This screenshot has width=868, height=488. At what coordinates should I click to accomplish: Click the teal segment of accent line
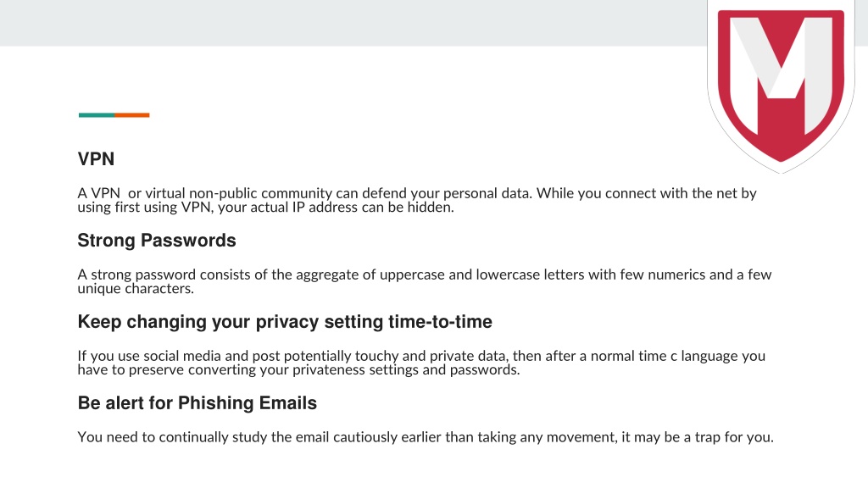(x=97, y=115)
